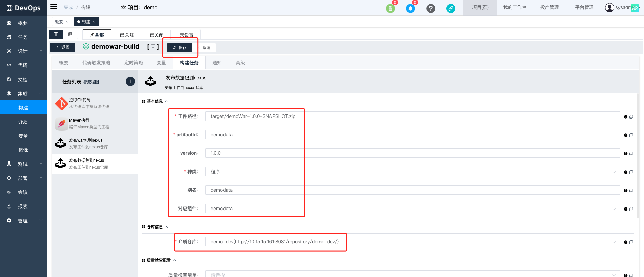Open the 流程图 flowchart link

point(91,82)
